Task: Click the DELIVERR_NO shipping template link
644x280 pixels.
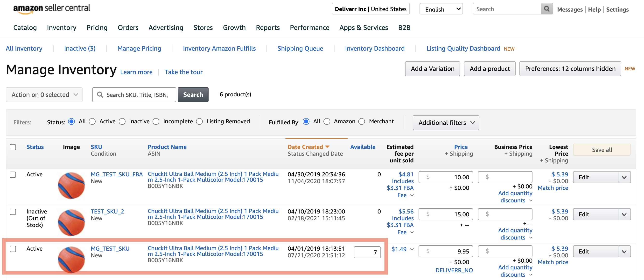Action: [454, 270]
